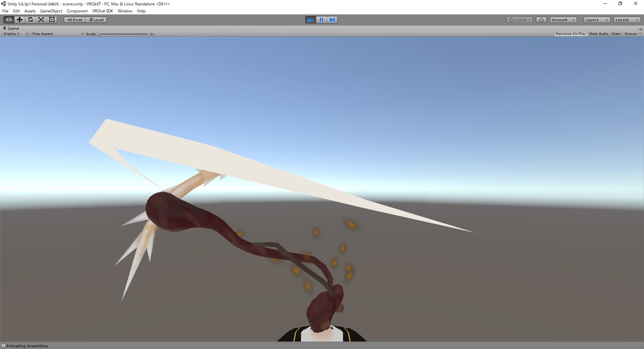This screenshot has height=349, width=644.
Task: Open the File menu
Action: pyautogui.click(x=5, y=11)
